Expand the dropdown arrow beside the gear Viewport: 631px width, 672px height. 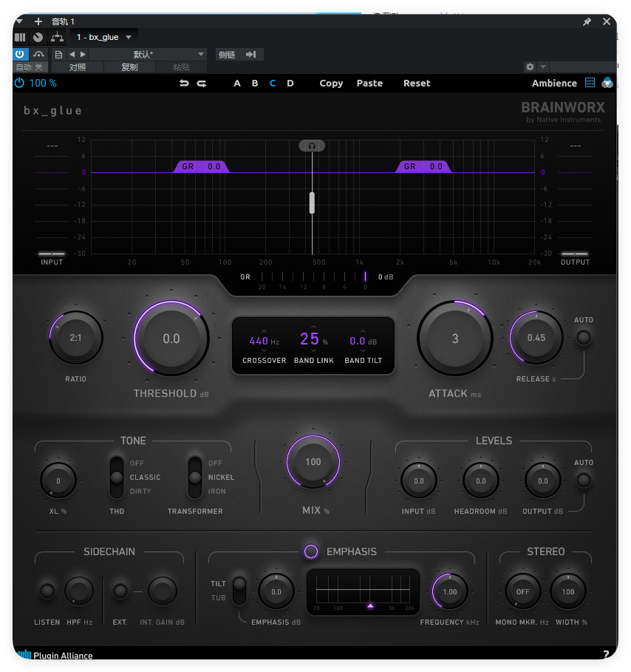(543, 67)
